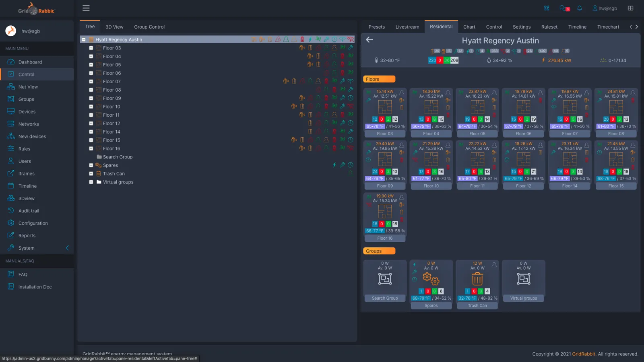The image size is (644, 362).
Task: Open the Presets tab
Action: pyautogui.click(x=377, y=27)
